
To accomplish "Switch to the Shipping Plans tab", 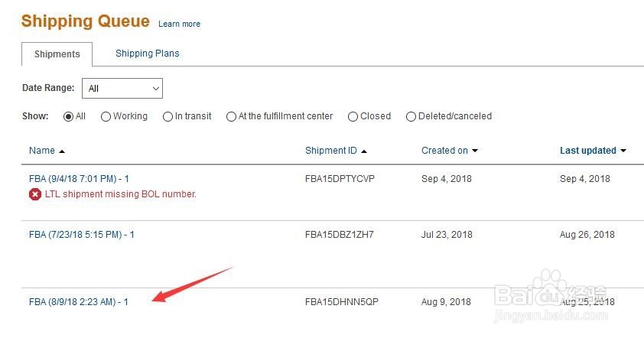I will coord(148,54).
